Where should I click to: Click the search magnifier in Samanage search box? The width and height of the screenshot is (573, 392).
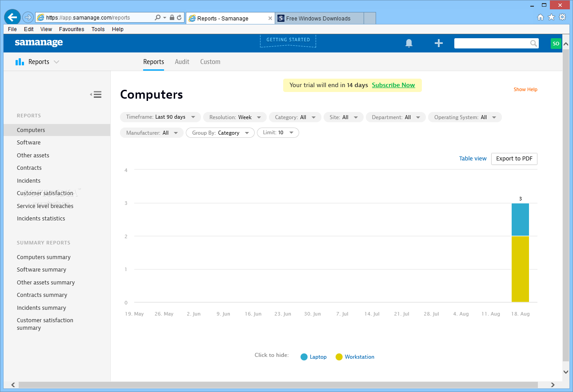click(x=533, y=43)
